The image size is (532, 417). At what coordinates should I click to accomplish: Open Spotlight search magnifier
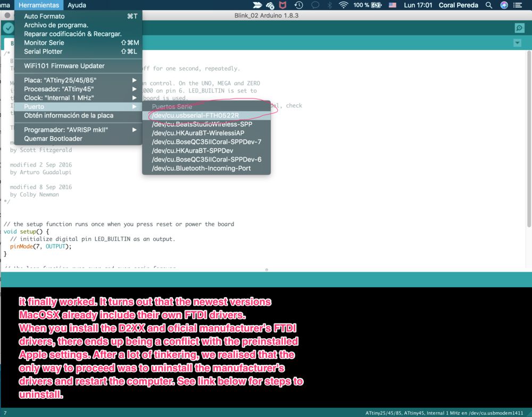pyautogui.click(x=488, y=5)
